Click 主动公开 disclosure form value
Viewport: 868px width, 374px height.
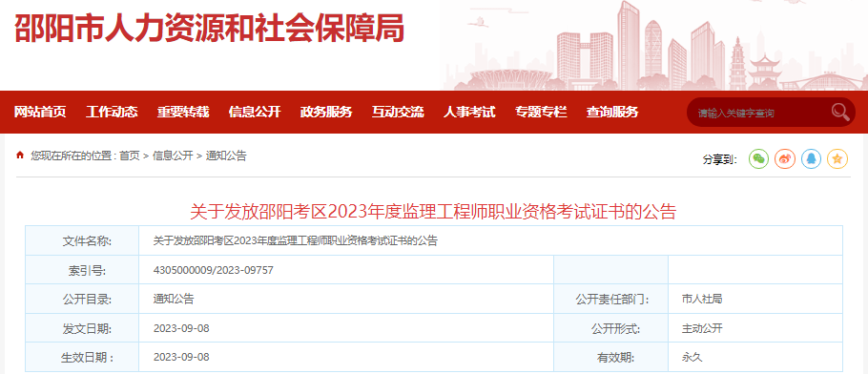pos(702,328)
